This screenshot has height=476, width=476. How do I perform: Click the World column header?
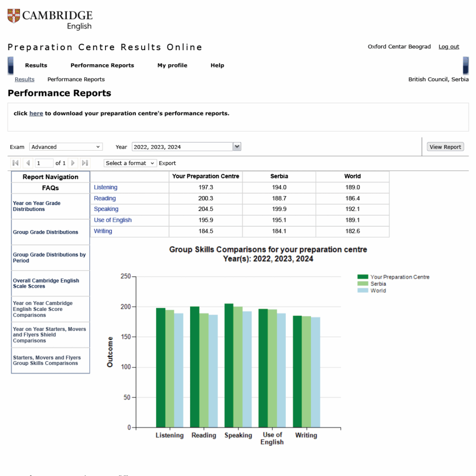pos(352,176)
